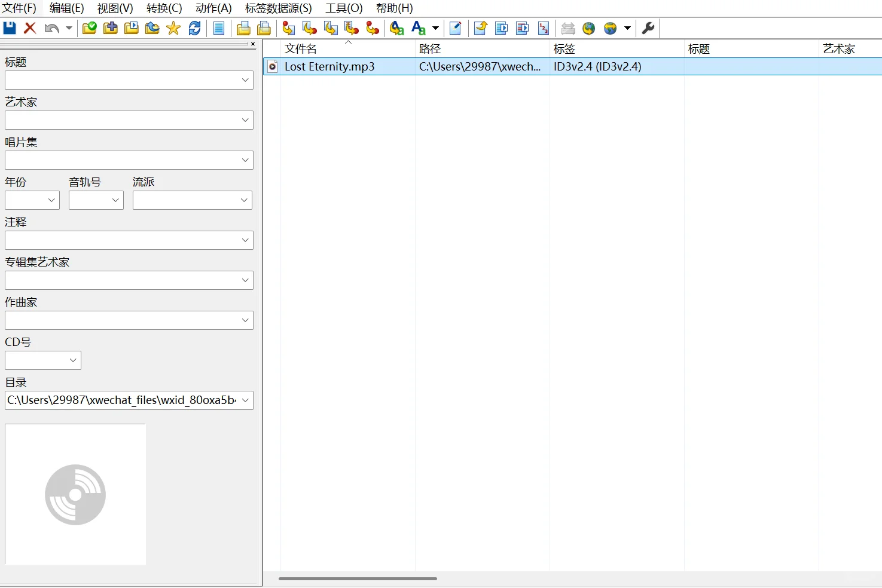Click the horizontal scrollbar under file list
This screenshot has height=588, width=882.
point(358,578)
